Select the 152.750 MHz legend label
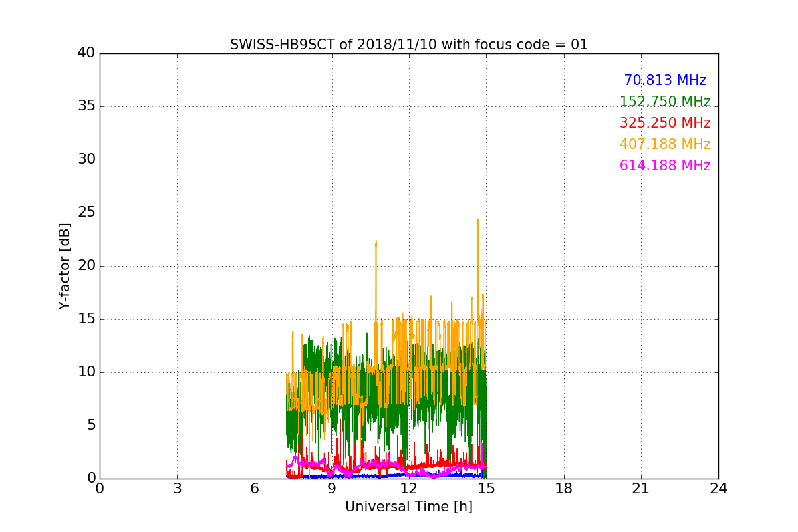Viewport: 798px width, 532px height. [x=665, y=102]
